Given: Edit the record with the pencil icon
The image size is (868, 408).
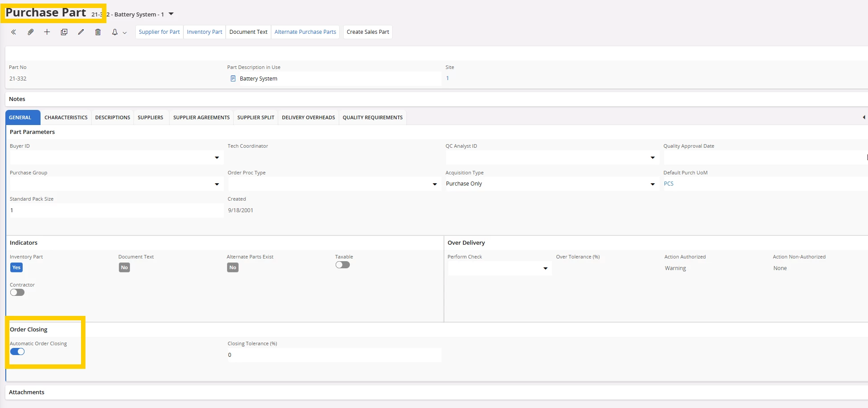Looking at the screenshot, I should (x=81, y=32).
